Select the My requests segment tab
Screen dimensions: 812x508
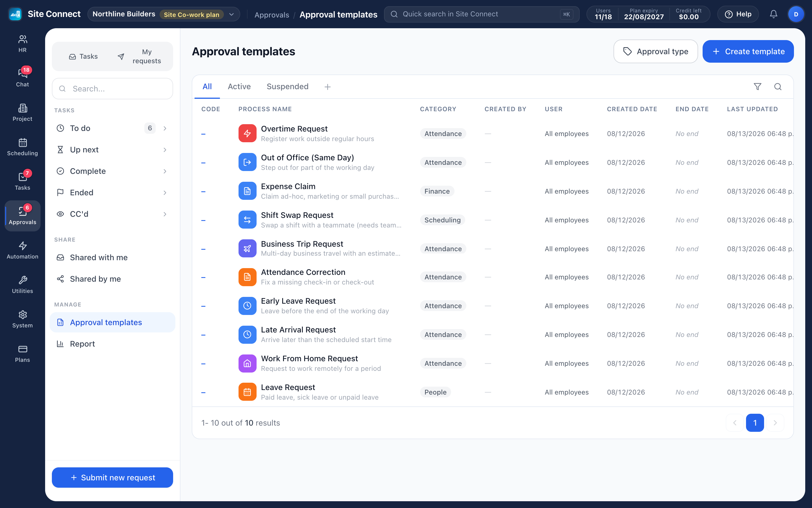tap(141, 56)
